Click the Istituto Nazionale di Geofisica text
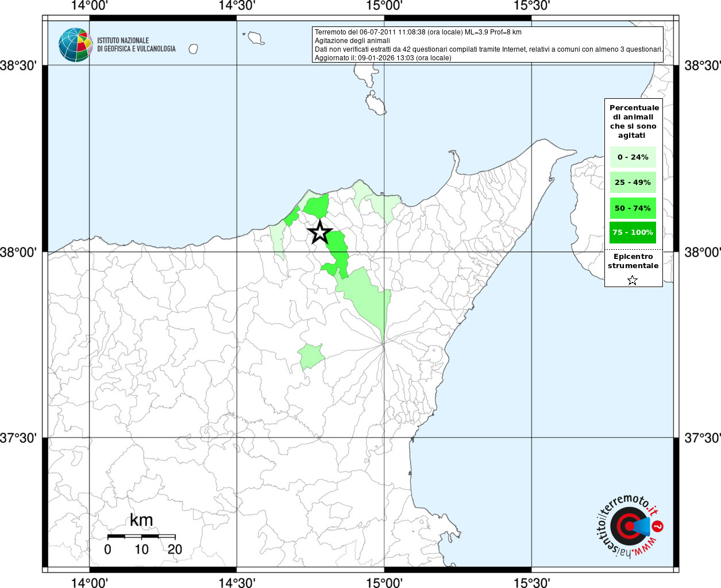Screen dimensions: 721x588 136,45
